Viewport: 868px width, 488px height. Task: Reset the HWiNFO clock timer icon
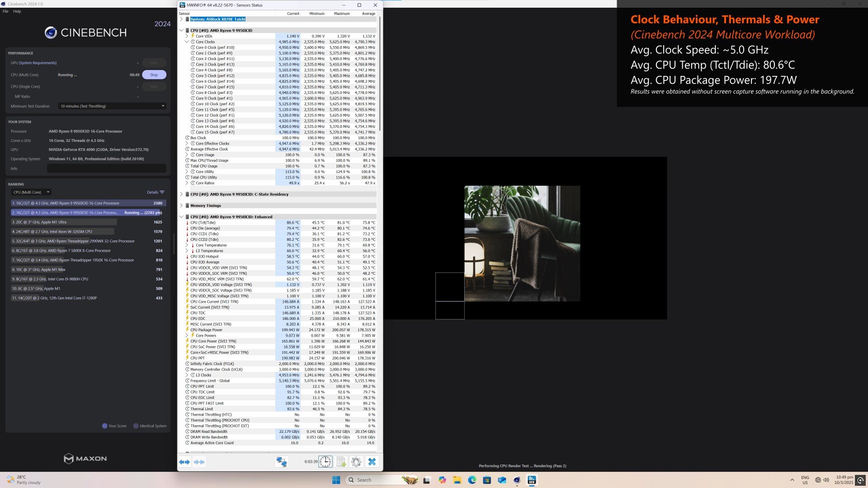(x=325, y=462)
